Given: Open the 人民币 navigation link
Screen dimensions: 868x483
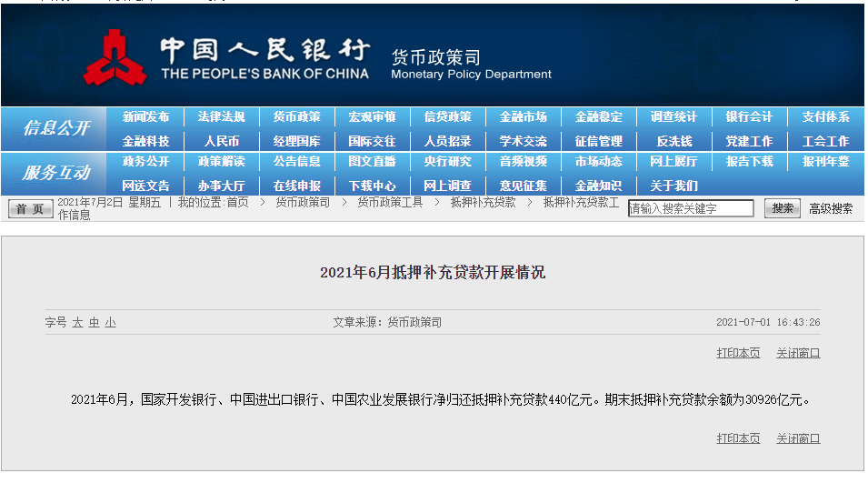Looking at the screenshot, I should [221, 141].
